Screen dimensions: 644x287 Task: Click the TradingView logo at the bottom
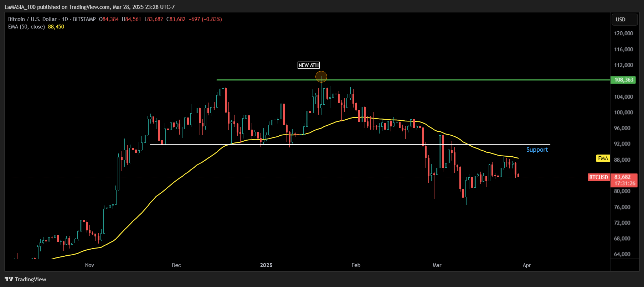26,279
